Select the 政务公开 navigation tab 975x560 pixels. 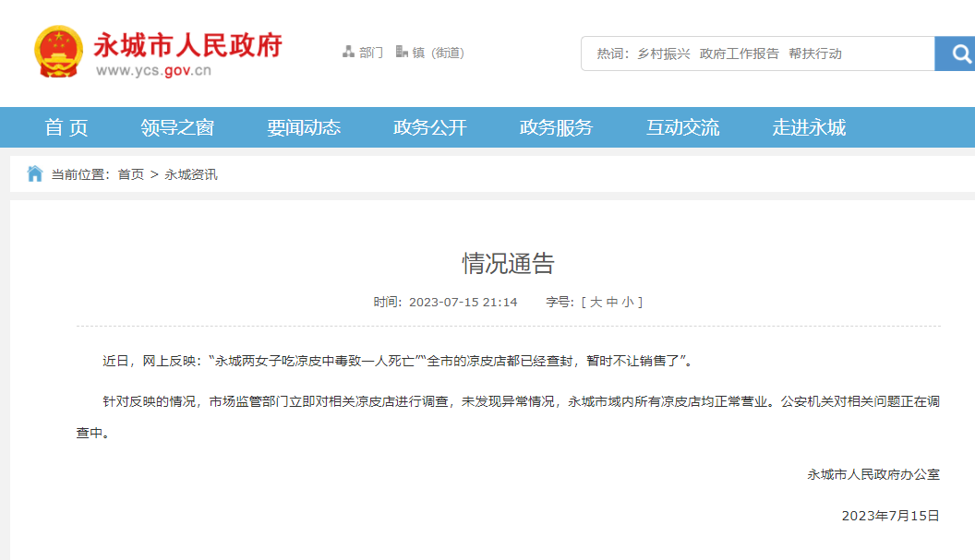point(428,127)
